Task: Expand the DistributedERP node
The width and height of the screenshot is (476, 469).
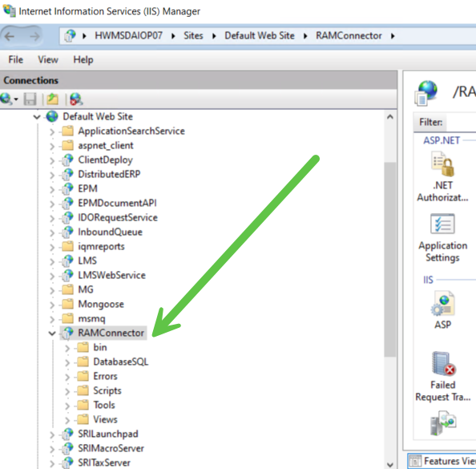Action: (x=52, y=175)
